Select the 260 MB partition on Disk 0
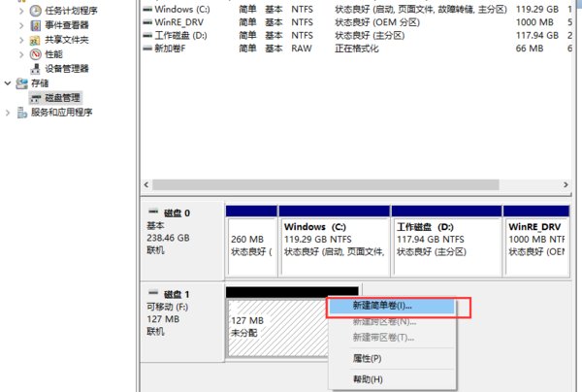The height and width of the screenshot is (392, 582). 251,242
